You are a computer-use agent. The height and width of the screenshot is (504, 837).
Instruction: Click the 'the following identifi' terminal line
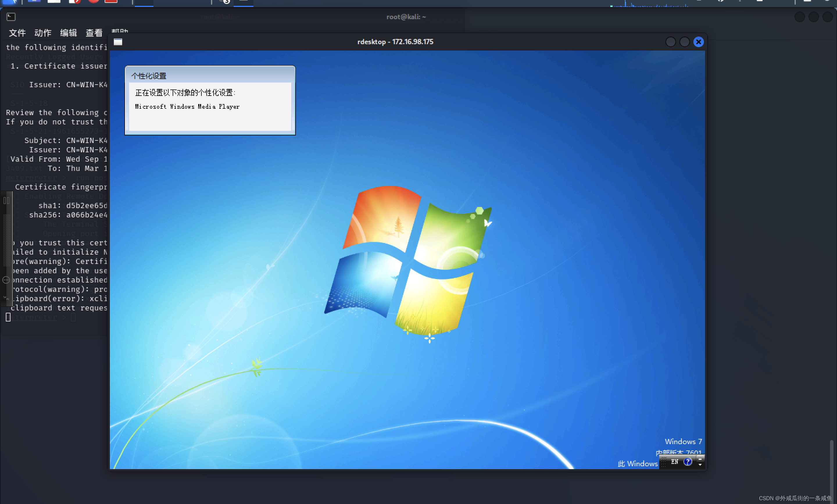tap(56, 47)
